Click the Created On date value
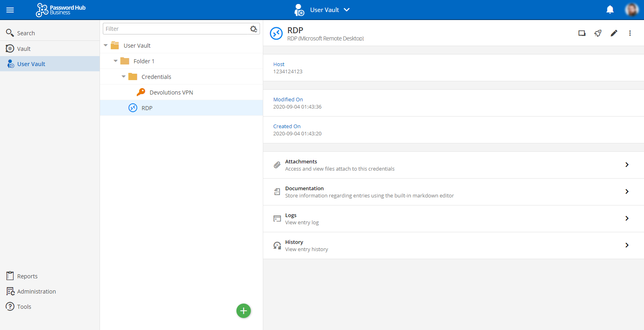Image resolution: width=644 pixels, height=330 pixels. (297, 134)
